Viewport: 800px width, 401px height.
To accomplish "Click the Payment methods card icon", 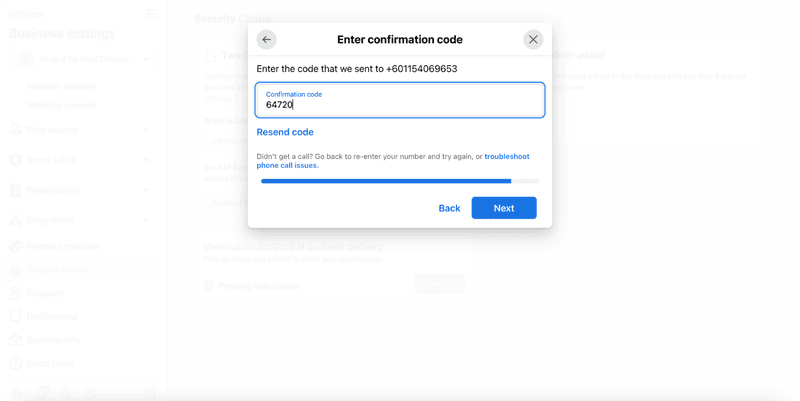I will click(15, 246).
